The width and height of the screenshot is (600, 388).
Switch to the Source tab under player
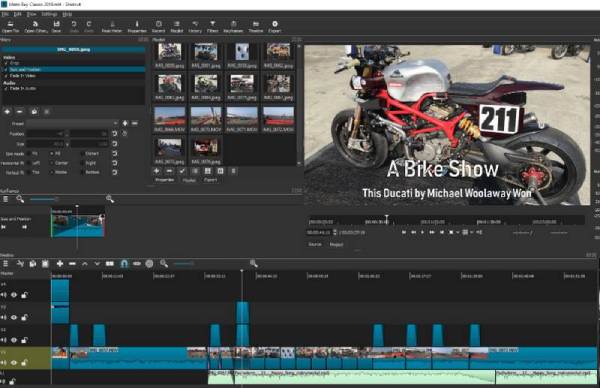coord(315,244)
